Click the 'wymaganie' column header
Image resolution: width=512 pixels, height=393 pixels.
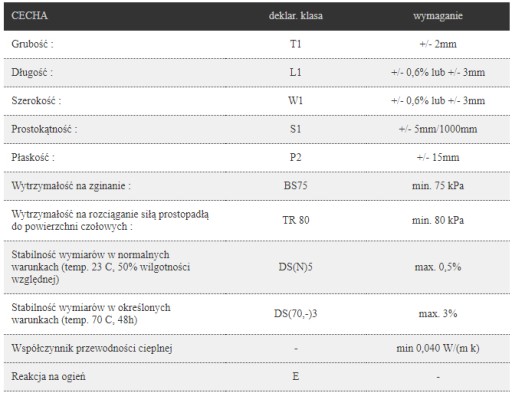(438, 16)
